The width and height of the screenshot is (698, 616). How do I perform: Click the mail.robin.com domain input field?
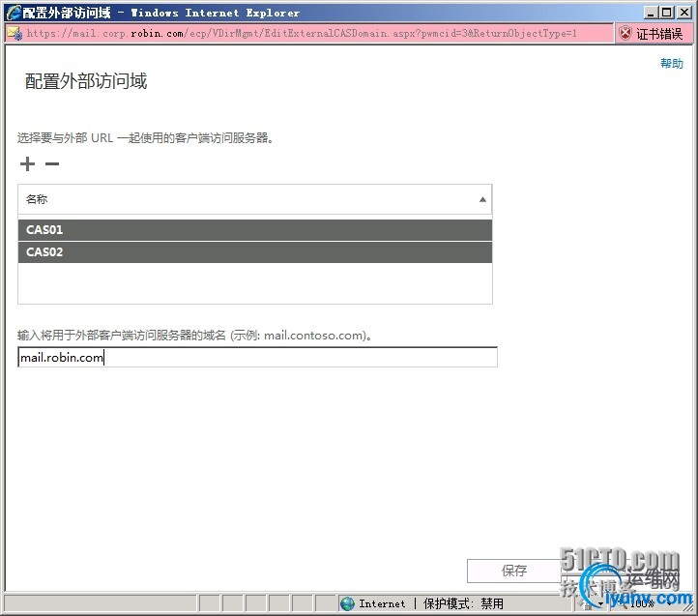coord(257,357)
